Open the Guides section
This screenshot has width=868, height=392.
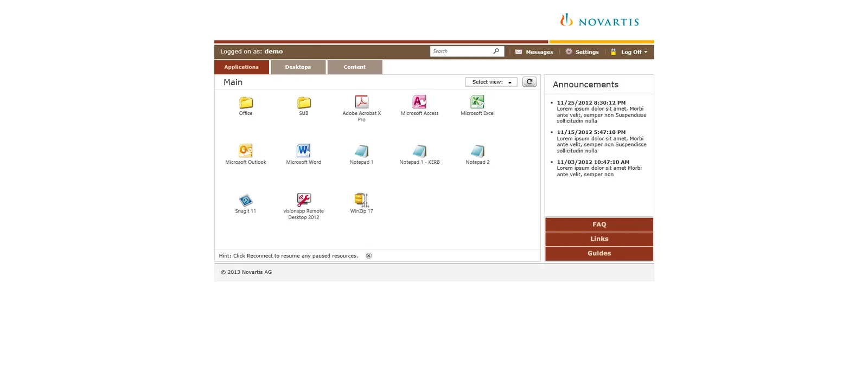pyautogui.click(x=599, y=254)
